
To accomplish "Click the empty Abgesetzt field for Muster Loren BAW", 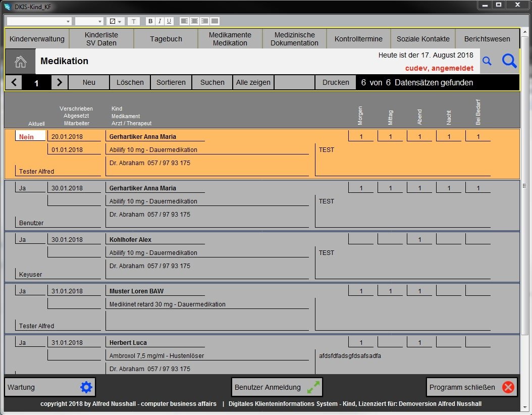I will 74,303.
